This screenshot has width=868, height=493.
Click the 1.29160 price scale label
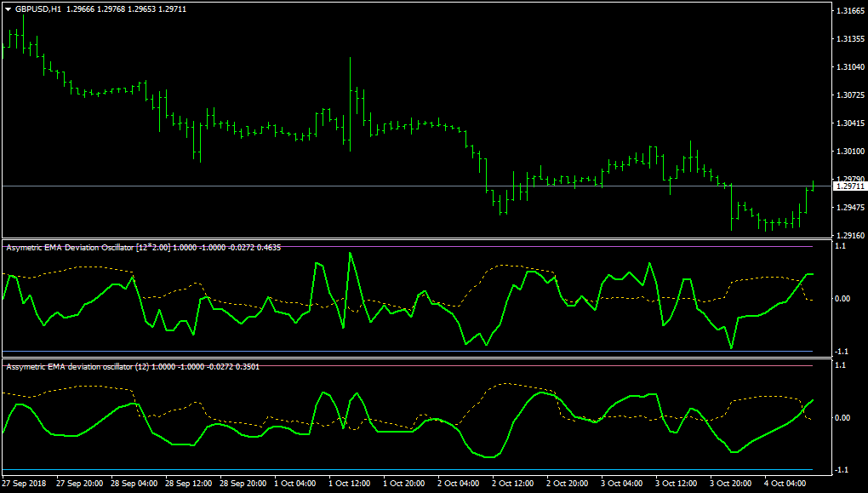pyautogui.click(x=850, y=235)
